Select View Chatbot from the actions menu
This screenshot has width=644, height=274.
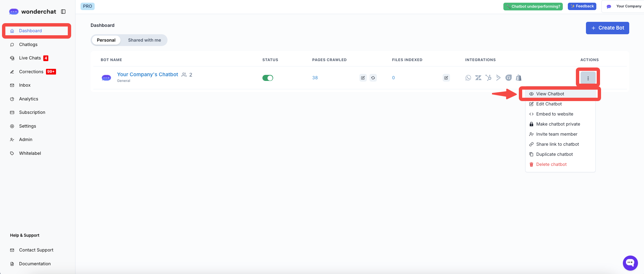click(x=550, y=94)
